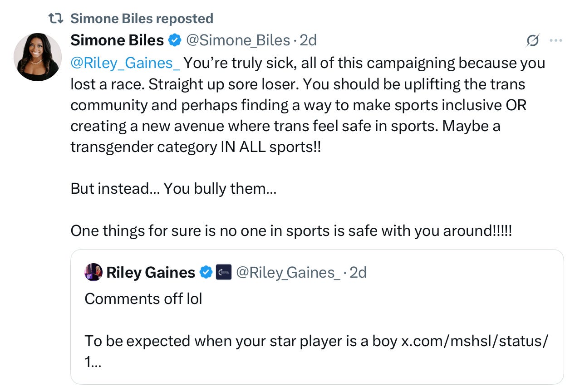Click the repost arrows icon

coord(55,19)
